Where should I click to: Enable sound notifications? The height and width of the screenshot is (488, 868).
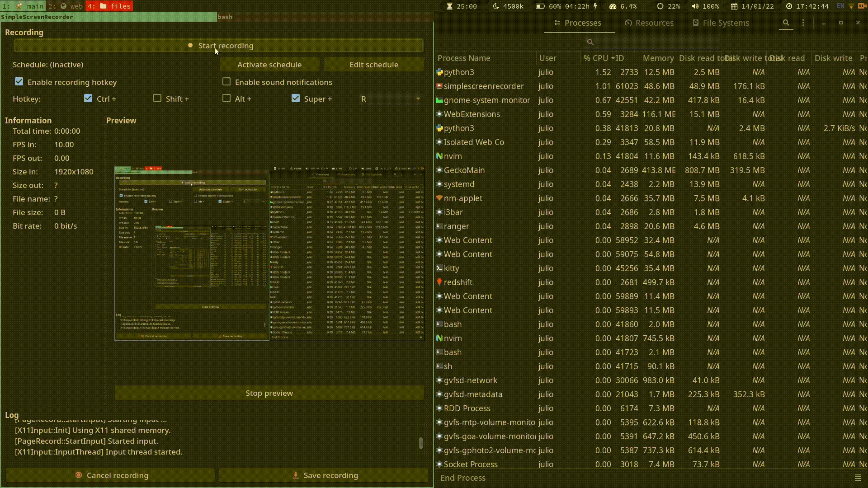(x=226, y=82)
